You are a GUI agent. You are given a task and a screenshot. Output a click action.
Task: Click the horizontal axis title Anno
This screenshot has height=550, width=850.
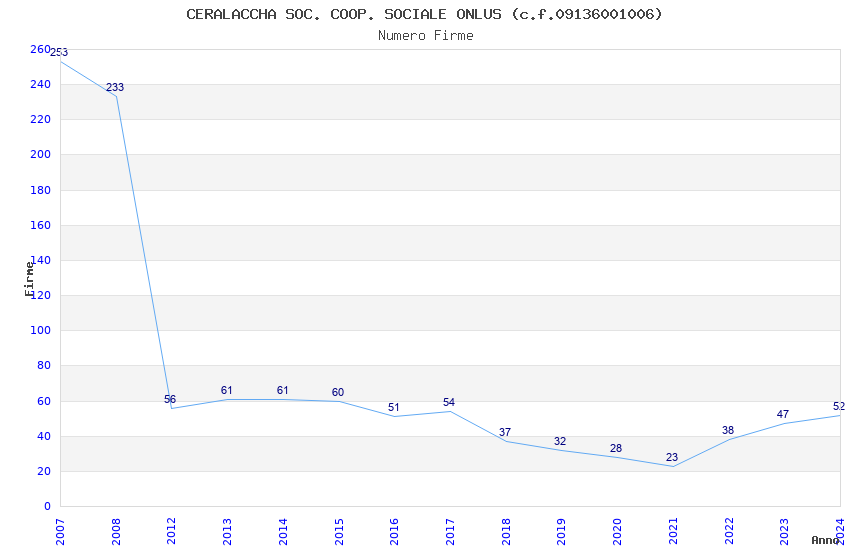825,540
